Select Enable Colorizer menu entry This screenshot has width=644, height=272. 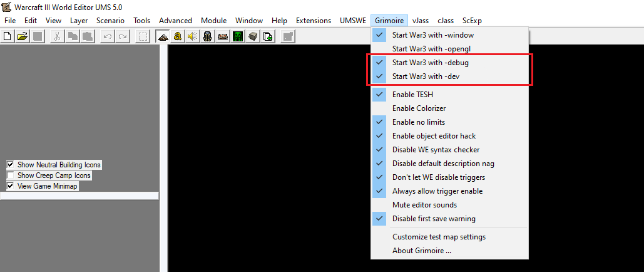[449, 108]
